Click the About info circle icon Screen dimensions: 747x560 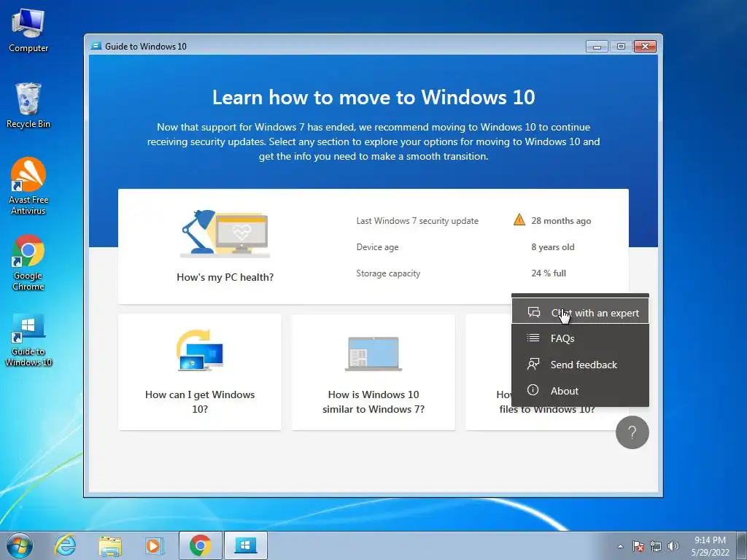click(533, 390)
